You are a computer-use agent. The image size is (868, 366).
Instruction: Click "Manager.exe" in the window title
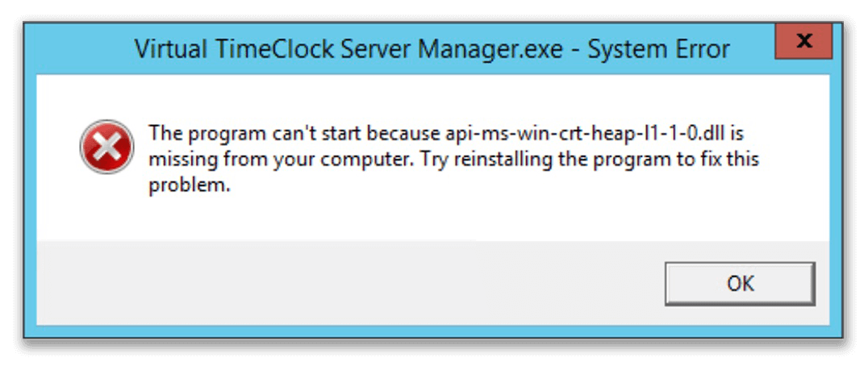[x=490, y=50]
